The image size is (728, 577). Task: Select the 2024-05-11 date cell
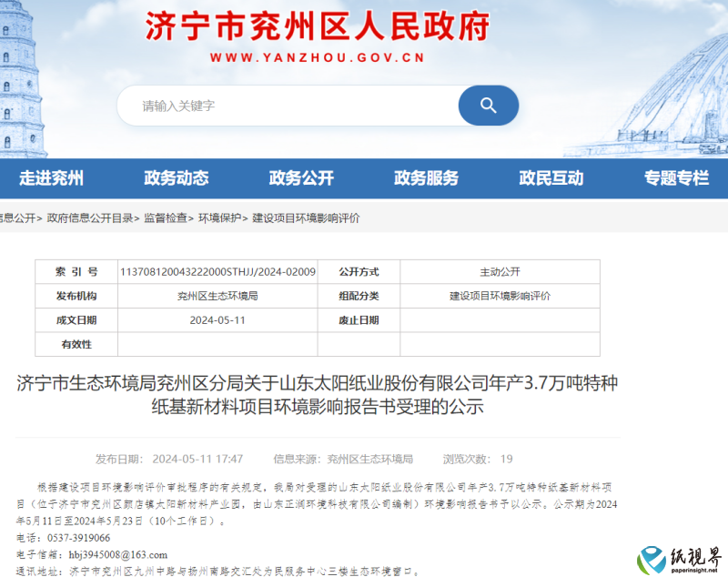point(217,320)
